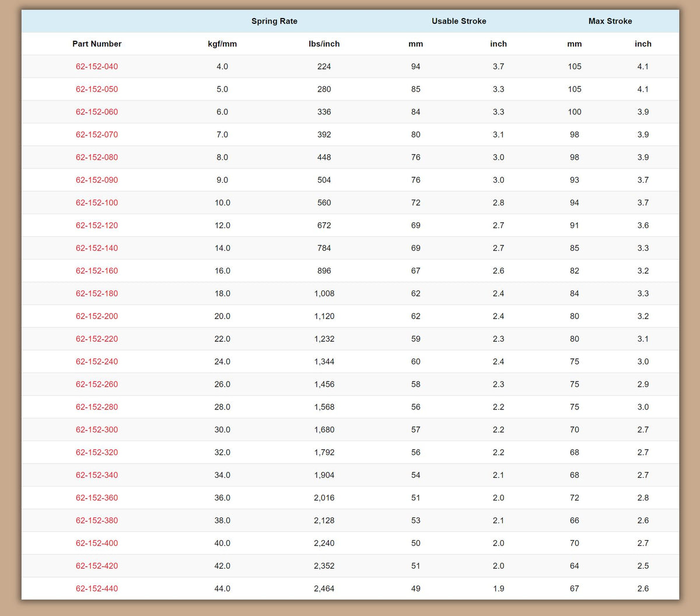
Task: Open part number 62-152-280
Action: [x=97, y=407]
